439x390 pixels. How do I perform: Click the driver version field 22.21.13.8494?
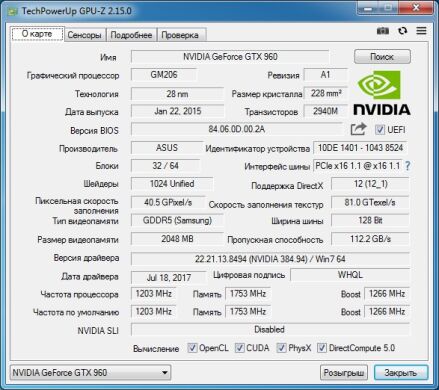[270, 259]
